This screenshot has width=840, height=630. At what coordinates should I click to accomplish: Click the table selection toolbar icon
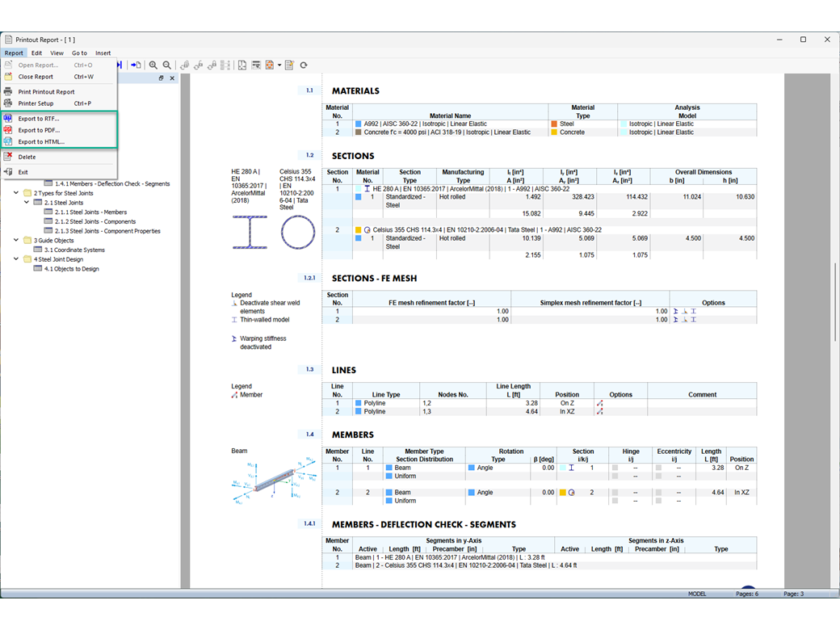pyautogui.click(x=256, y=65)
